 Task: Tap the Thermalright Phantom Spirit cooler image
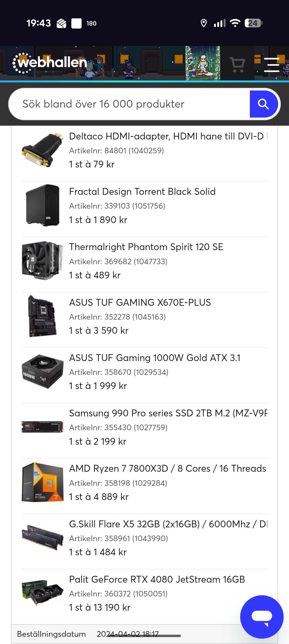pyautogui.click(x=43, y=261)
